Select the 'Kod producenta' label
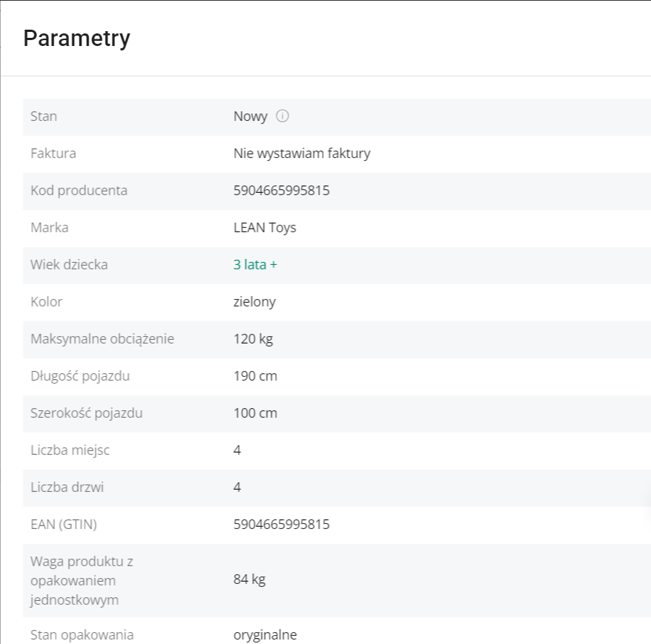 pyautogui.click(x=79, y=191)
